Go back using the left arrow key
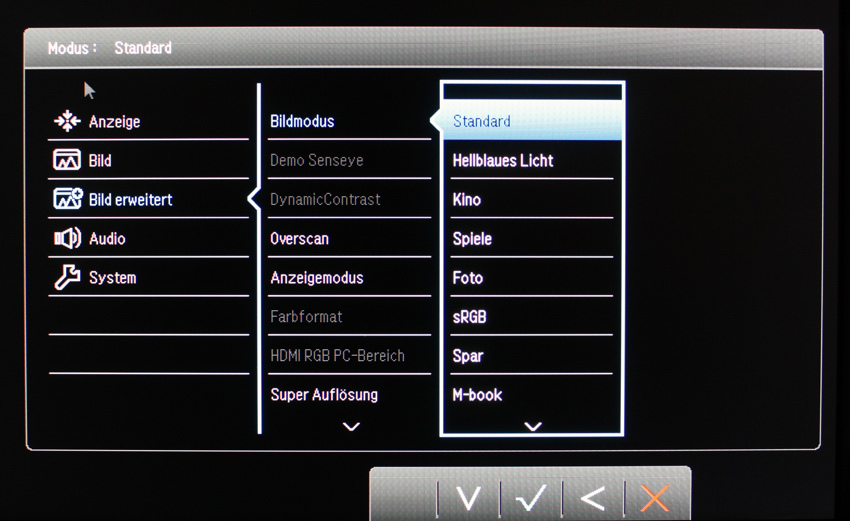This screenshot has height=521, width=850. [593, 498]
